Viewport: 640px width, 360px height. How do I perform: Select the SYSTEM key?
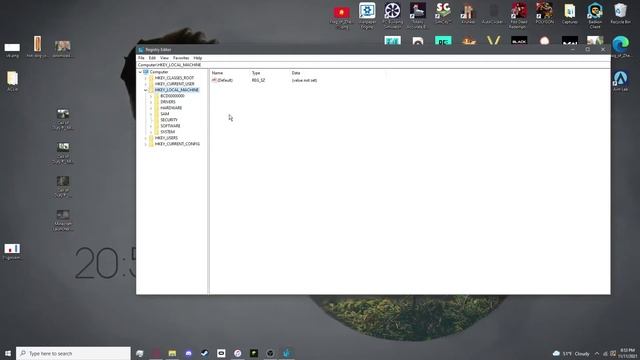pos(167,132)
